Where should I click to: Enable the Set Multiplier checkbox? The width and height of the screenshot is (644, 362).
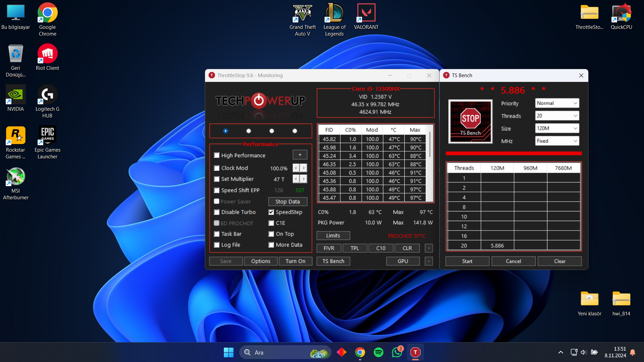[217, 179]
